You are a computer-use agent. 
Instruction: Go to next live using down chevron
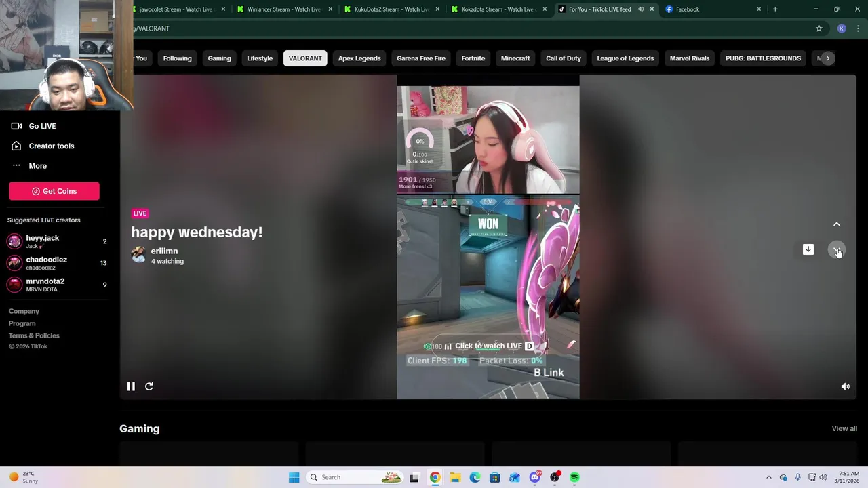836,249
